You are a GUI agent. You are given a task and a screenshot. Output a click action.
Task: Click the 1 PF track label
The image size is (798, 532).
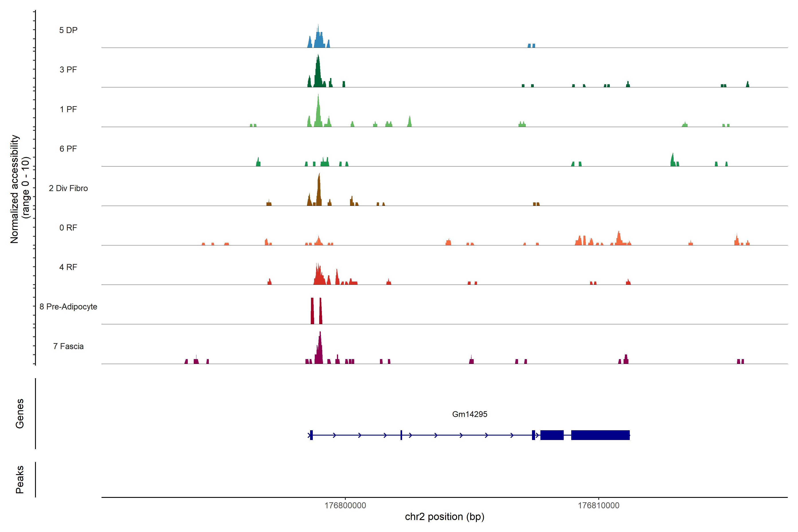tap(68, 109)
